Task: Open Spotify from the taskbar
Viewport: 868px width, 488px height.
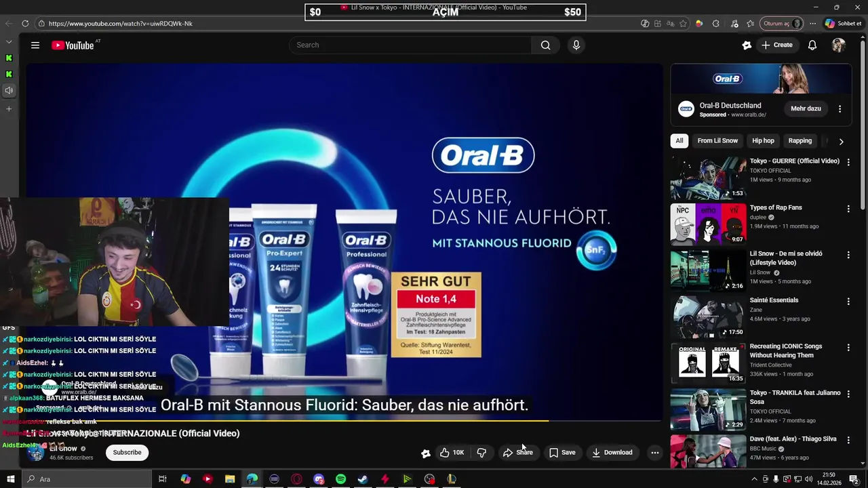Action: 340,479
